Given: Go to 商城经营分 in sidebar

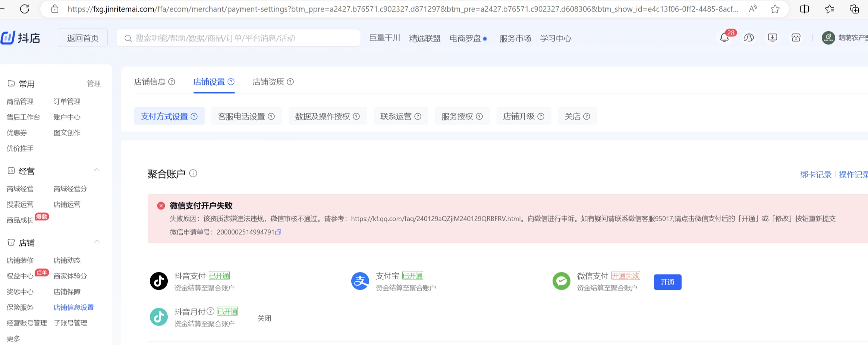Looking at the screenshot, I should point(70,189).
